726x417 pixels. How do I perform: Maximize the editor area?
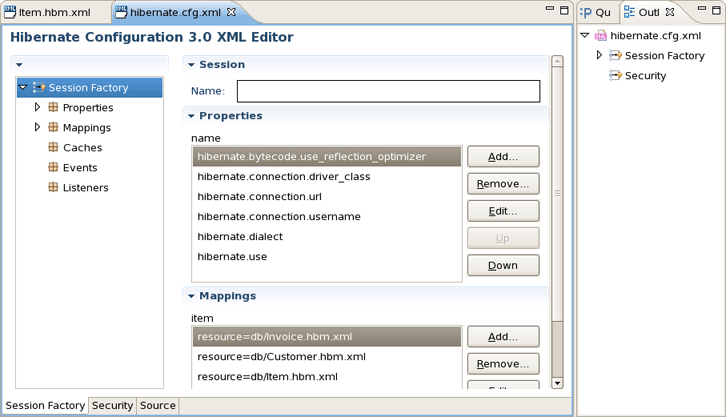click(x=564, y=10)
